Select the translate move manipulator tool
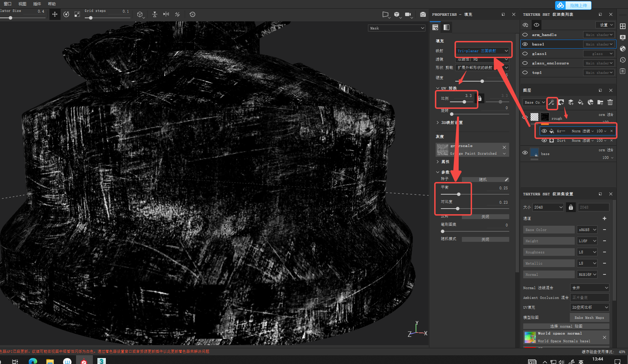The width and height of the screenshot is (628, 364). [x=55, y=14]
